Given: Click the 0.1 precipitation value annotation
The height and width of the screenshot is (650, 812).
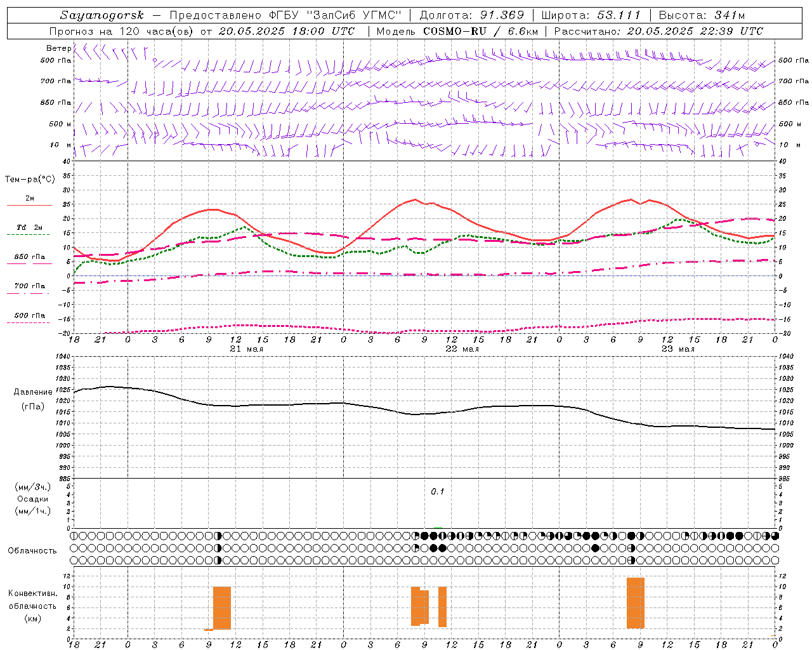Looking at the screenshot, I should tap(438, 492).
